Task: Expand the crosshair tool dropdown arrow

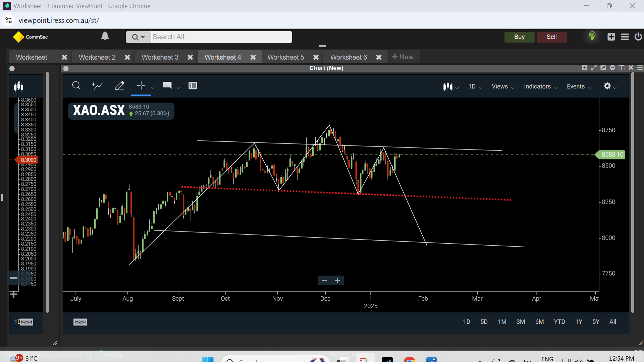Action: (x=153, y=88)
